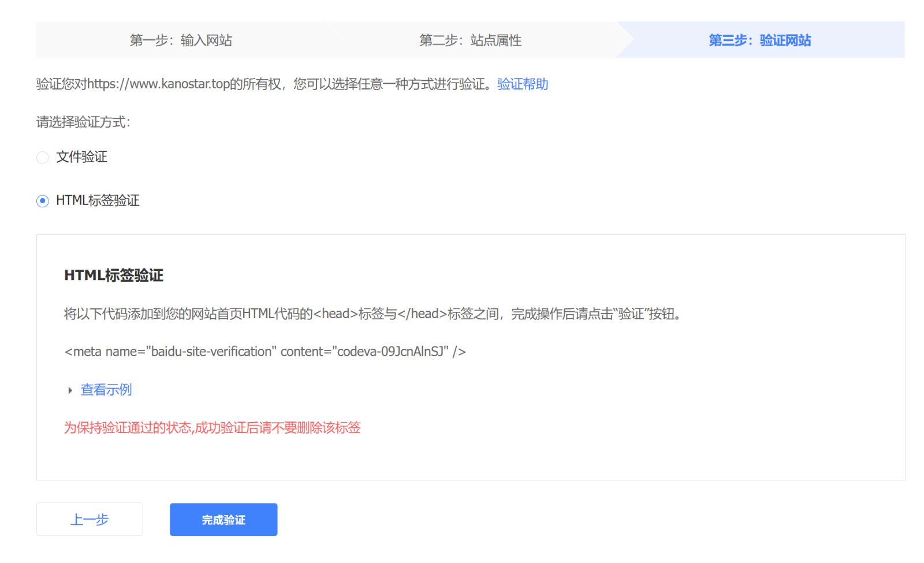Go to step 第二步：站点属性
The height and width of the screenshot is (563, 924).
[x=470, y=40]
